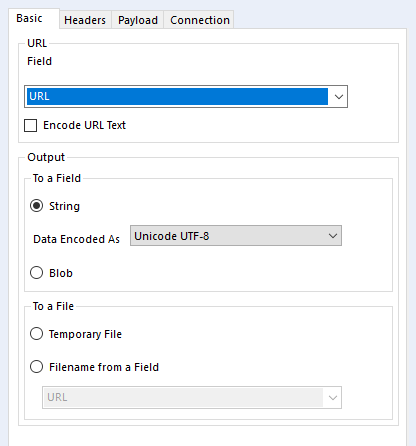Click the Field label under URL group
416x446 pixels.
(x=39, y=61)
